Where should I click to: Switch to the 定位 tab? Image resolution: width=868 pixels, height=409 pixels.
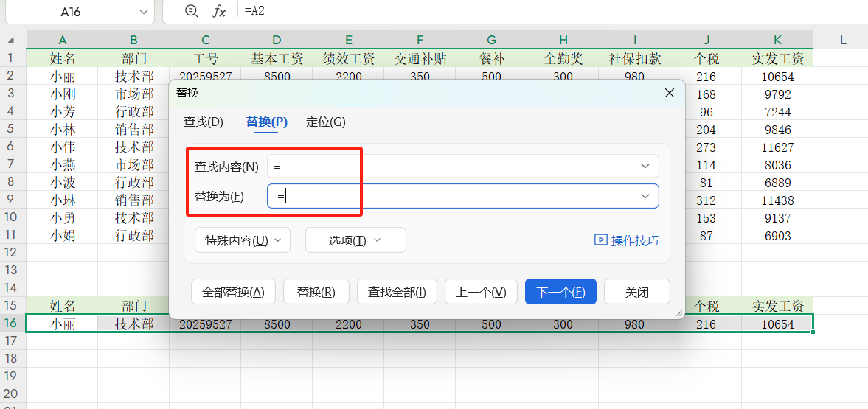click(325, 122)
